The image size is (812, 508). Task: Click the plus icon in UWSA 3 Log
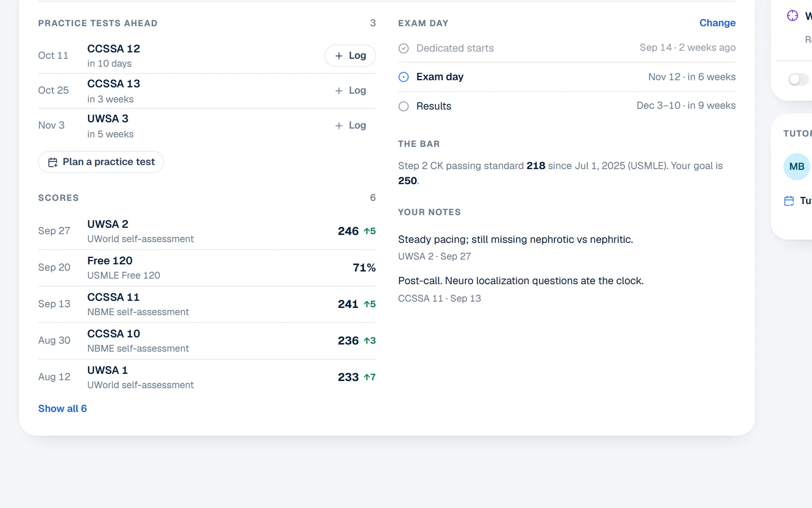tap(338, 126)
